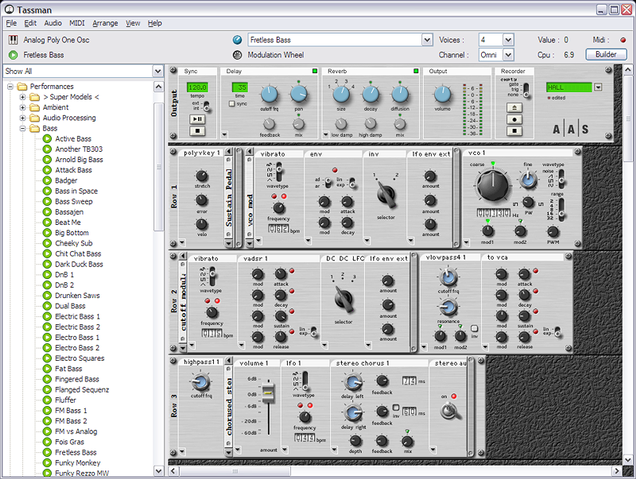Screen dimensions: 636x479
Task: Select the Fretless Bass preset in tree
Action: [x=75, y=452]
